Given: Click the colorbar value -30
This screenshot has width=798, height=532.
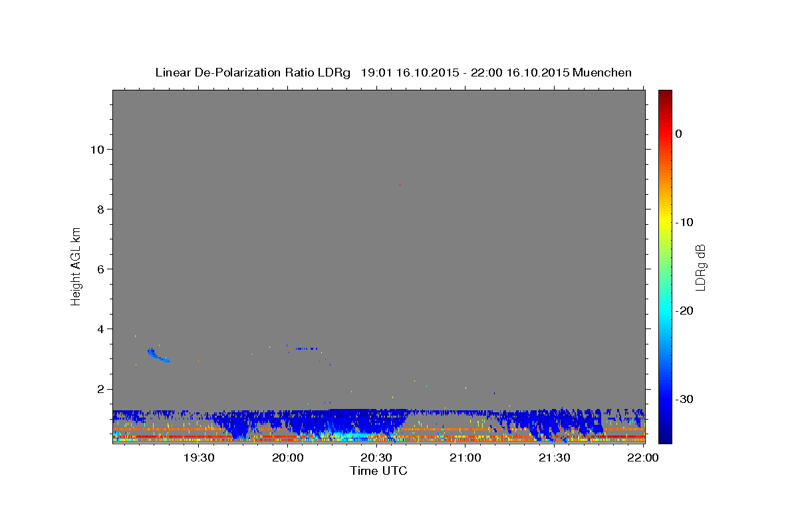Looking at the screenshot, I should 685,399.
